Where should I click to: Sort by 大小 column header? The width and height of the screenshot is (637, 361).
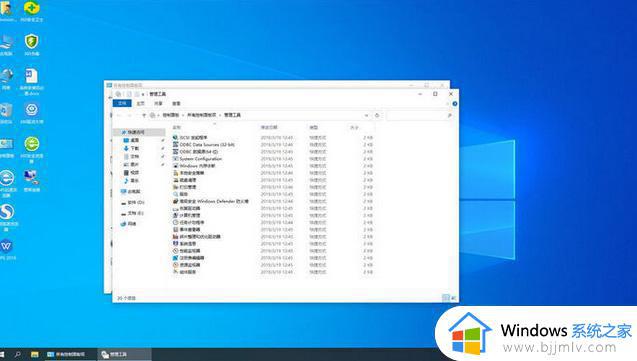click(x=354, y=128)
